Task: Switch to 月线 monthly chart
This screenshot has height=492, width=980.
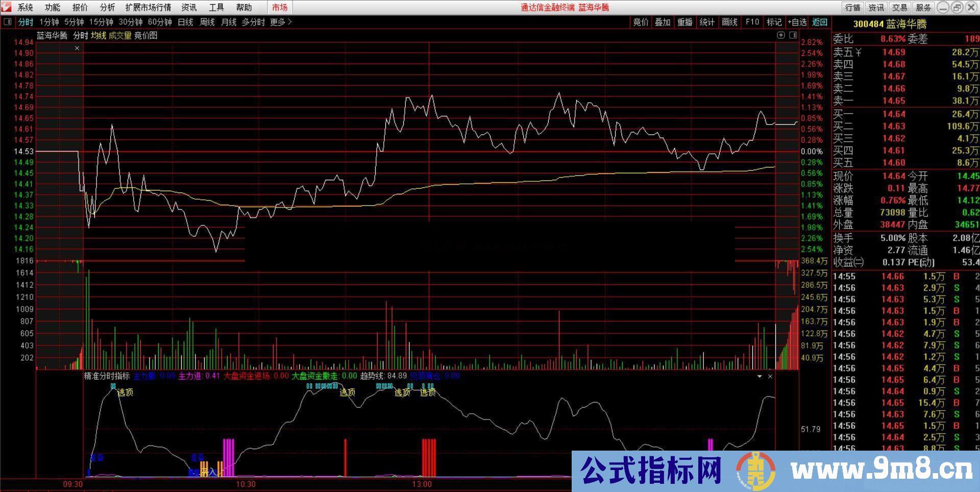Action: [x=229, y=22]
